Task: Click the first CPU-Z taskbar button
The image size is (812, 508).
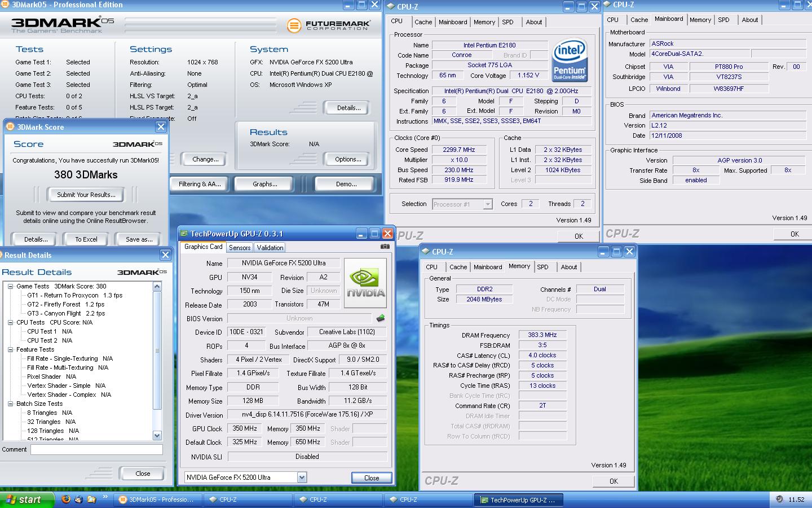Action: (x=247, y=500)
